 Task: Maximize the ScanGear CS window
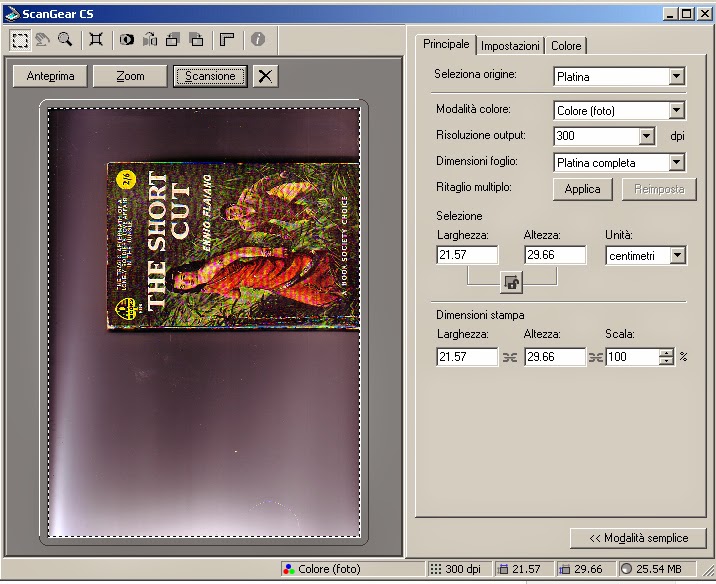pos(686,14)
